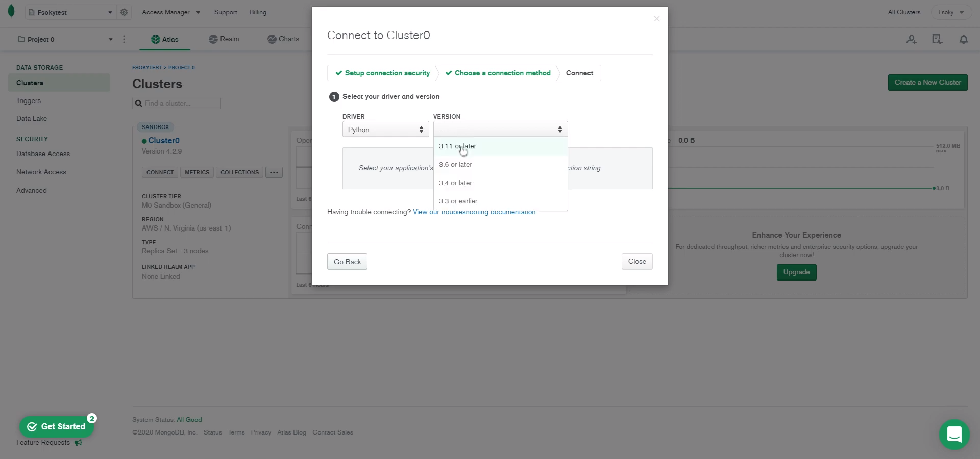This screenshot has width=980, height=459.
Task: Click the search icon in cluster finder
Action: point(138,104)
